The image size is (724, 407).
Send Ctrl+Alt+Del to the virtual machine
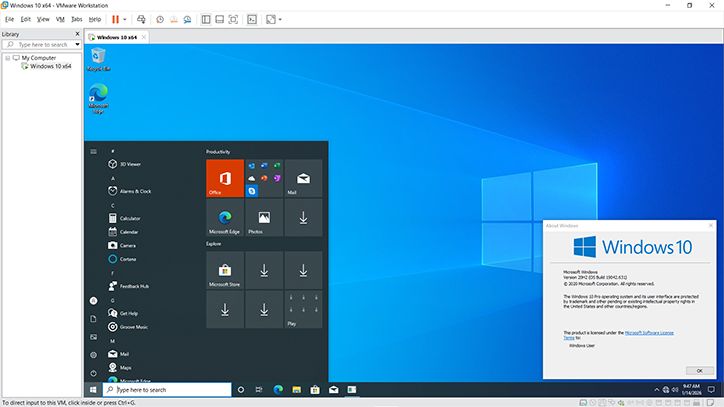tap(141, 19)
